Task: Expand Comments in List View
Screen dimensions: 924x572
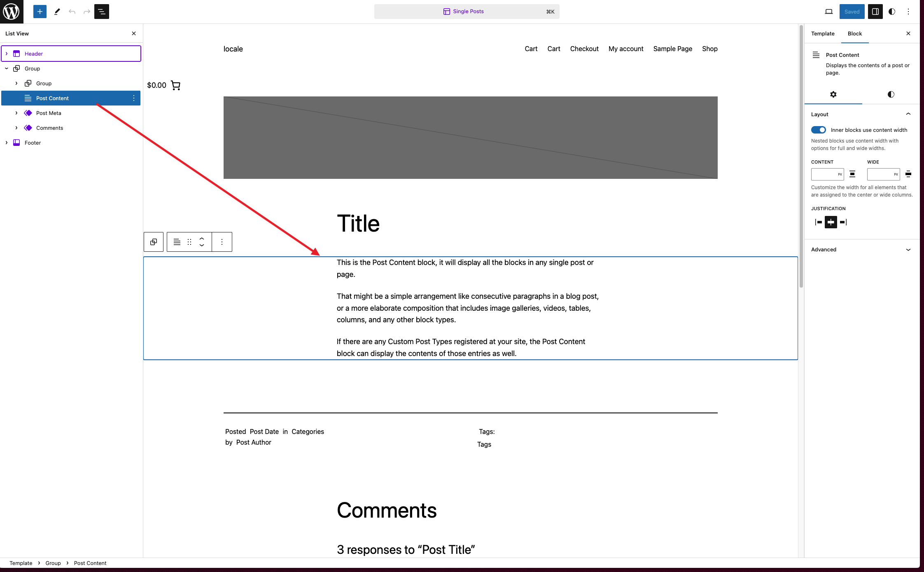Action: [x=16, y=128]
